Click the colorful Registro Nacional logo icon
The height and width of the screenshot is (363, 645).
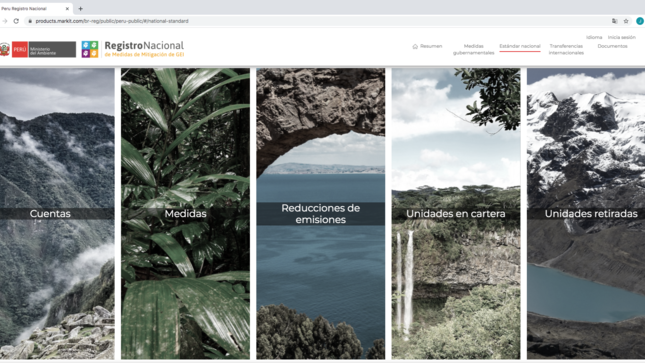[90, 49]
